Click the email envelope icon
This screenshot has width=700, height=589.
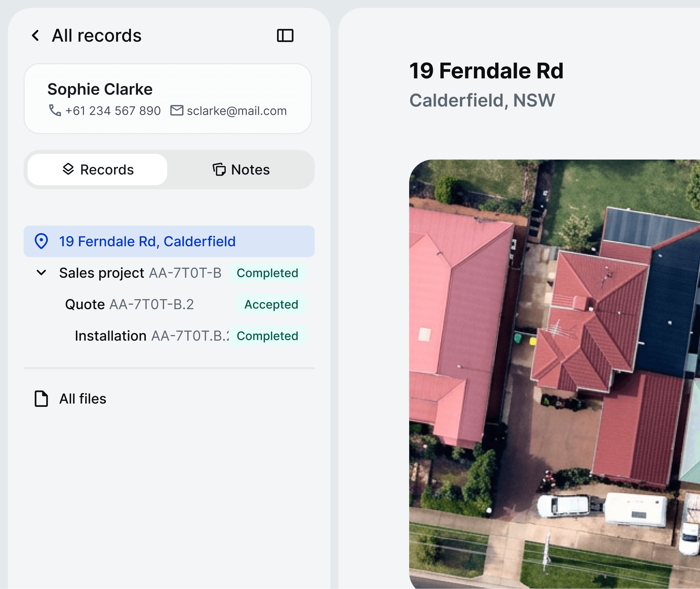(177, 110)
